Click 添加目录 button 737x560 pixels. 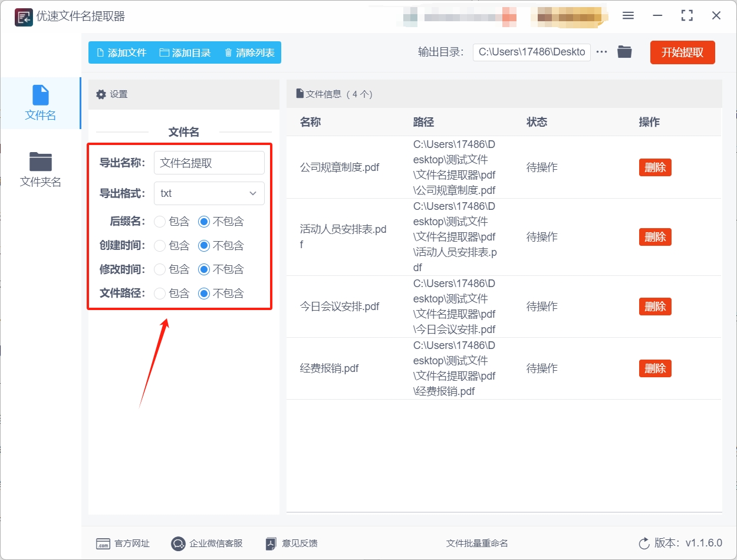185,52
